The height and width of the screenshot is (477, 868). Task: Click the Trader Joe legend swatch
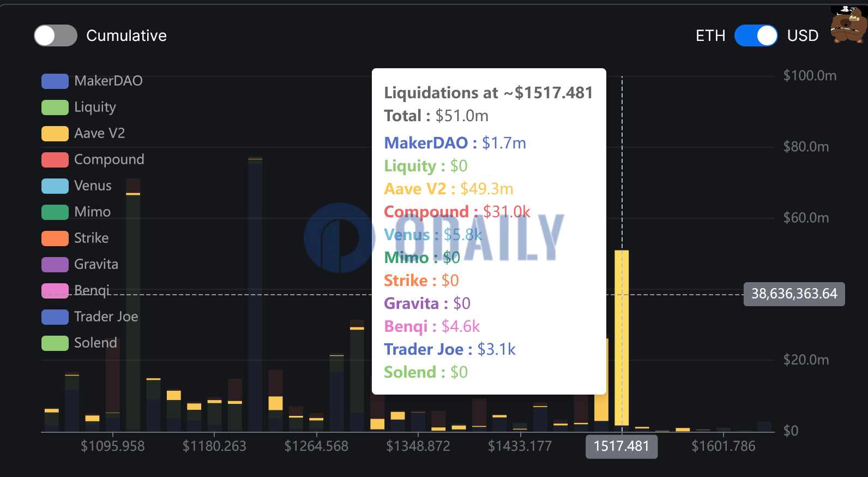55,317
